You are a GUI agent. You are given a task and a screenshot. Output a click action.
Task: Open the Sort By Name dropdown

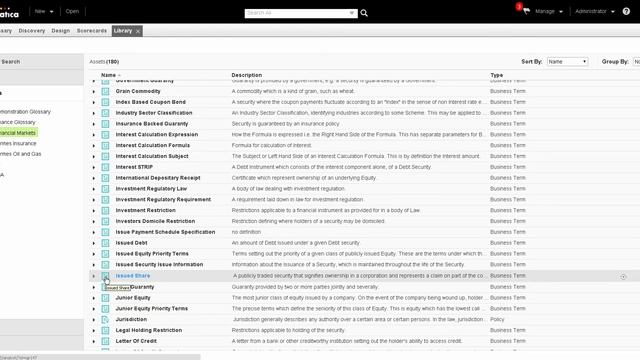point(567,62)
